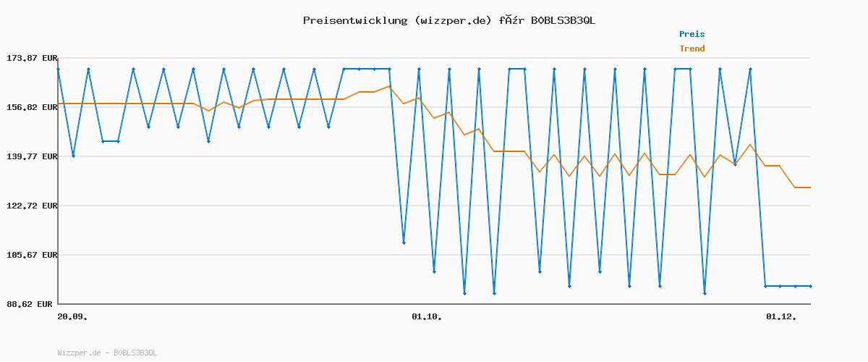
Task: Select the first blue low point after the price drop
Action: click(404, 243)
